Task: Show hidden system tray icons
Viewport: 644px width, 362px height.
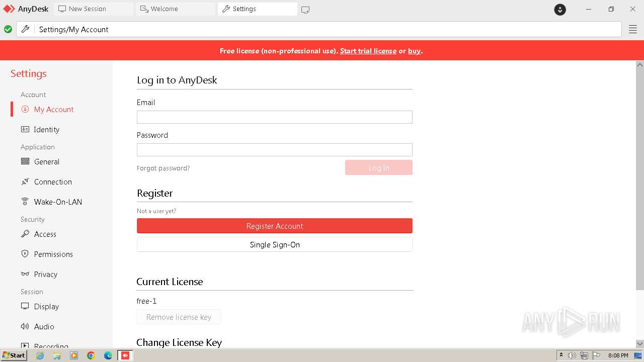Action: (x=561, y=355)
